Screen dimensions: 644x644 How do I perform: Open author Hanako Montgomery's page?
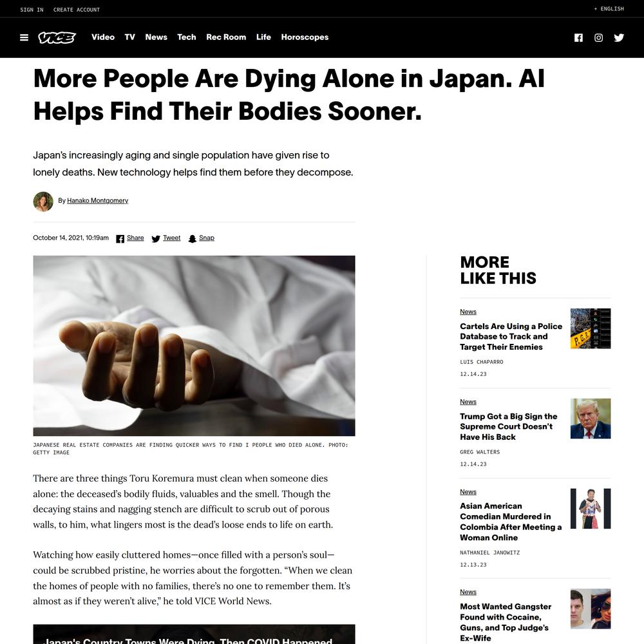tap(97, 200)
